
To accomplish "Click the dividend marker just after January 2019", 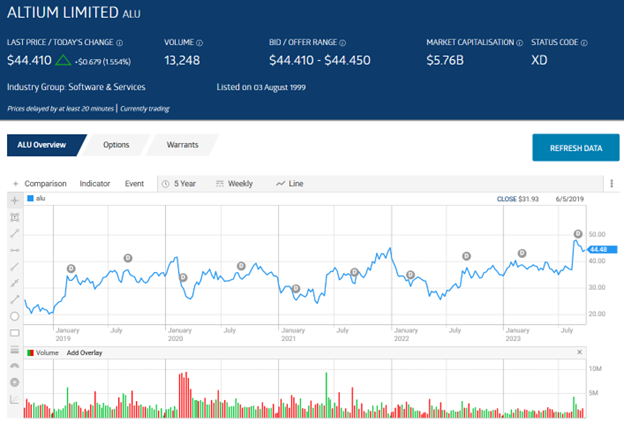I will tap(71, 269).
